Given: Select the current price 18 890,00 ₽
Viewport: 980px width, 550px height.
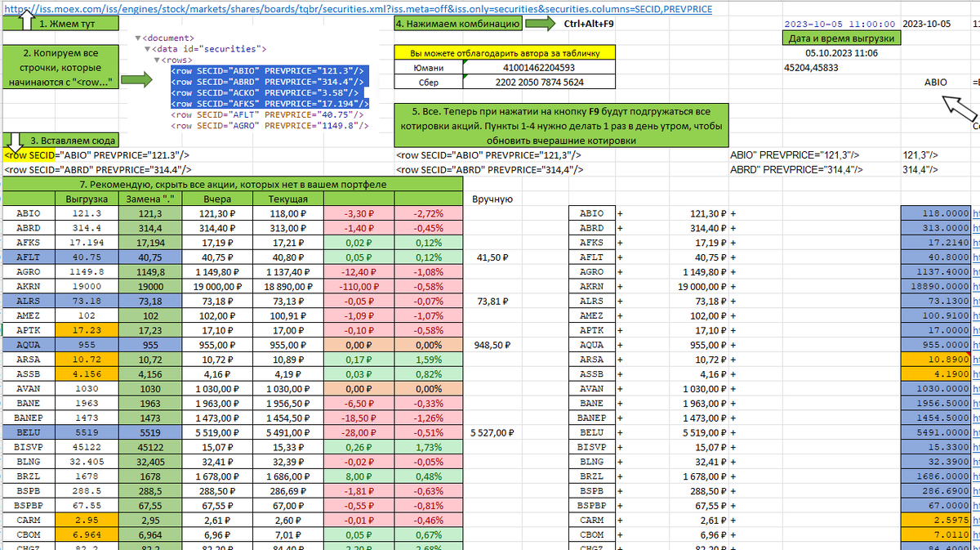Looking at the screenshot, I should (x=288, y=287).
